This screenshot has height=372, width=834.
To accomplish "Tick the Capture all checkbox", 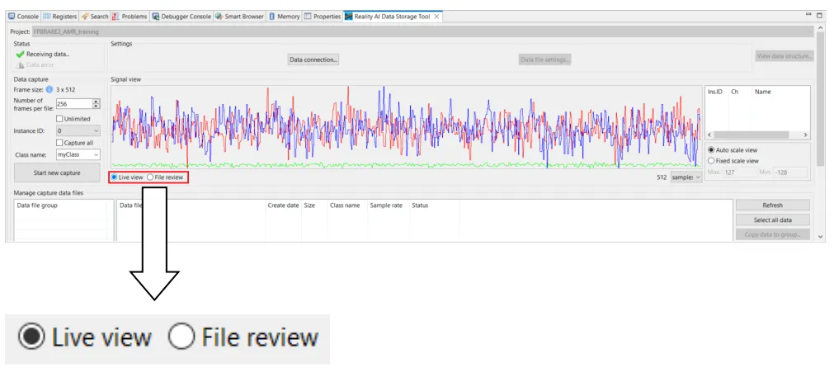I will click(60, 143).
